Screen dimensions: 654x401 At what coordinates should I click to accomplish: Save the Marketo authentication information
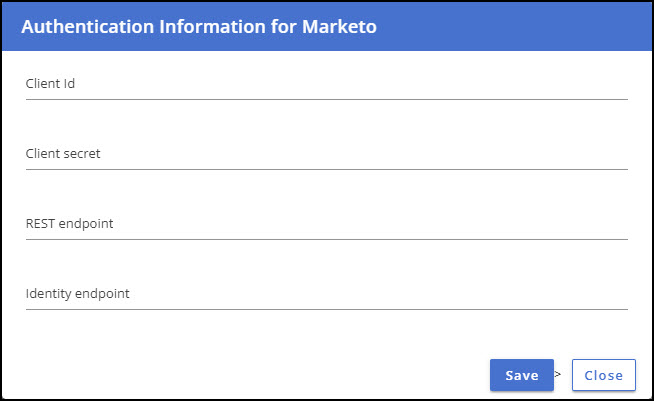[522, 375]
